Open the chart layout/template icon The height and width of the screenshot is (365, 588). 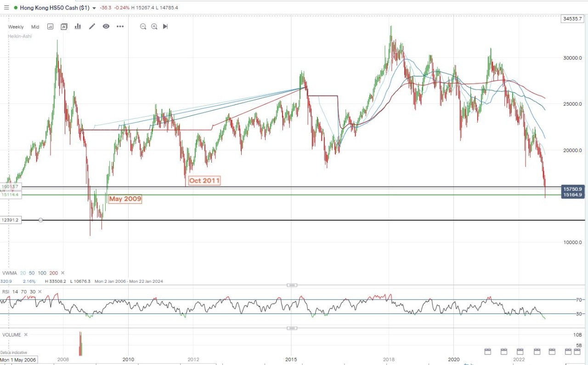pyautogui.click(x=64, y=27)
